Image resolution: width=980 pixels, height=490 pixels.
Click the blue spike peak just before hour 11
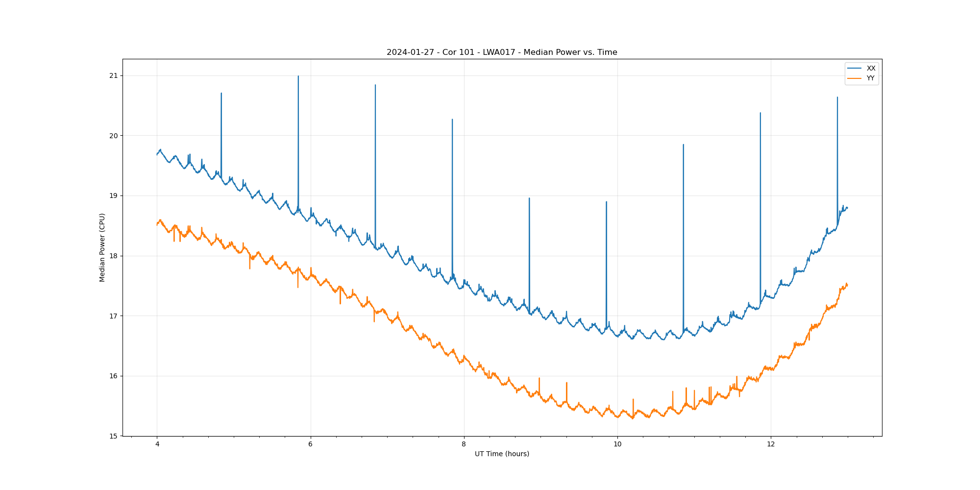683,145
